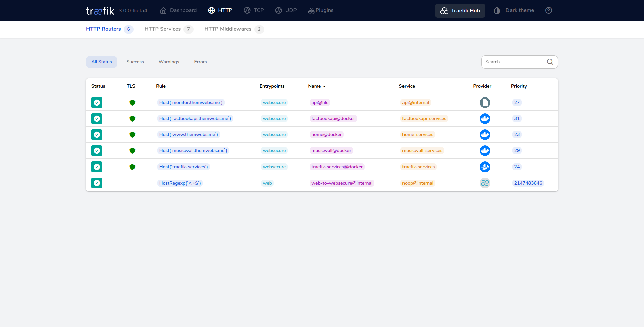Image resolution: width=644 pixels, height=327 pixels.
Task: Click the traefik-services@docker router name
Action: pyautogui.click(x=337, y=167)
